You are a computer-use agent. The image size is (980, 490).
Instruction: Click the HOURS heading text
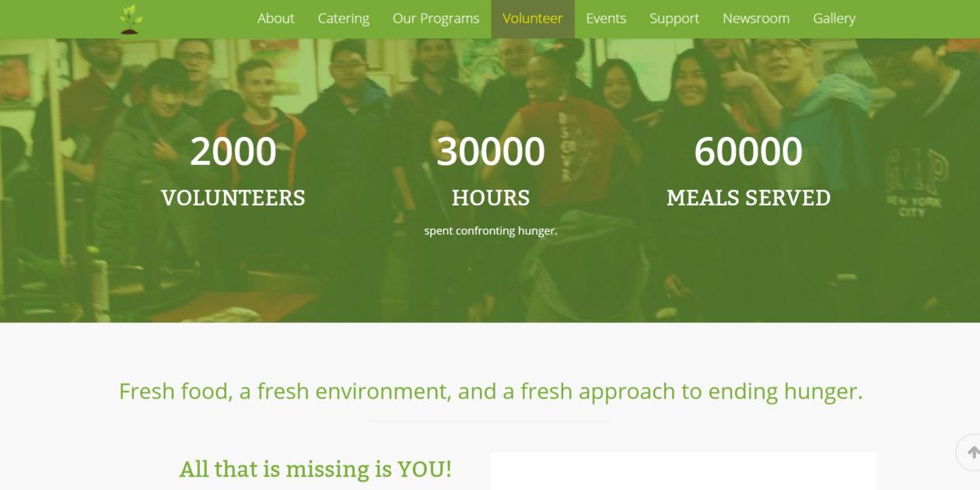[491, 198]
